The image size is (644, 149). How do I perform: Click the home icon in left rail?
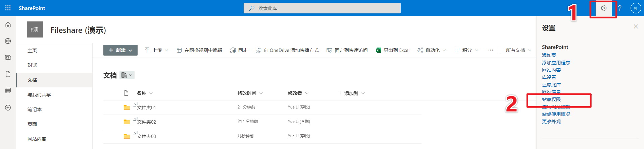coord(8,25)
